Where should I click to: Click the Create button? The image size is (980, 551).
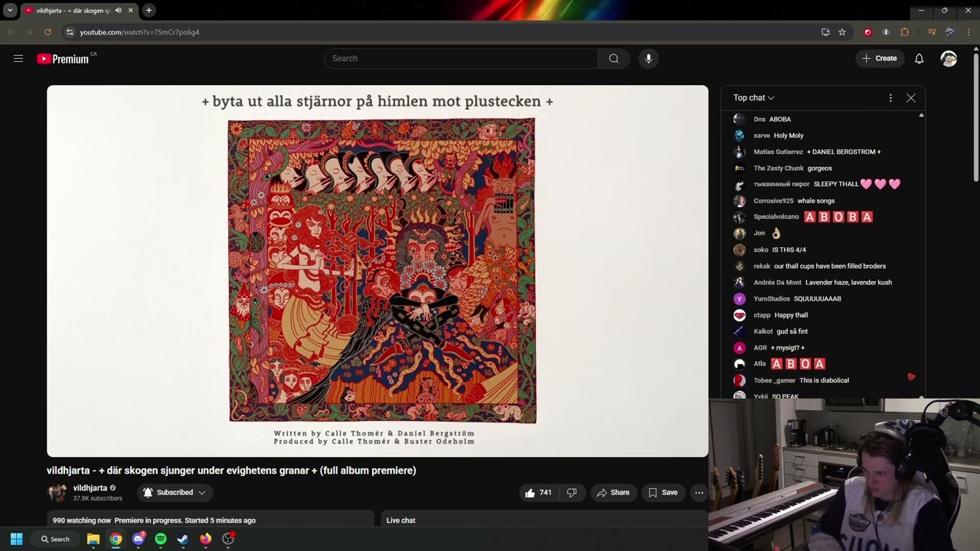[x=880, y=58]
